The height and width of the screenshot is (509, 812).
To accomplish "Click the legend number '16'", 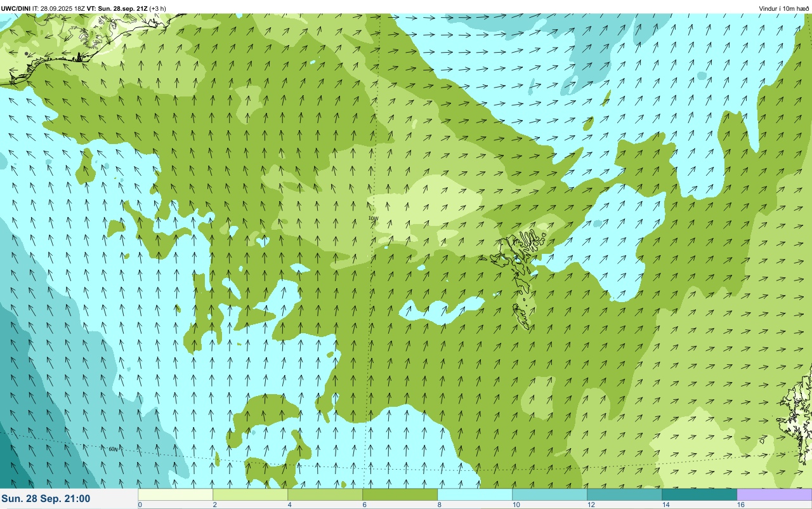I will pyautogui.click(x=740, y=505).
